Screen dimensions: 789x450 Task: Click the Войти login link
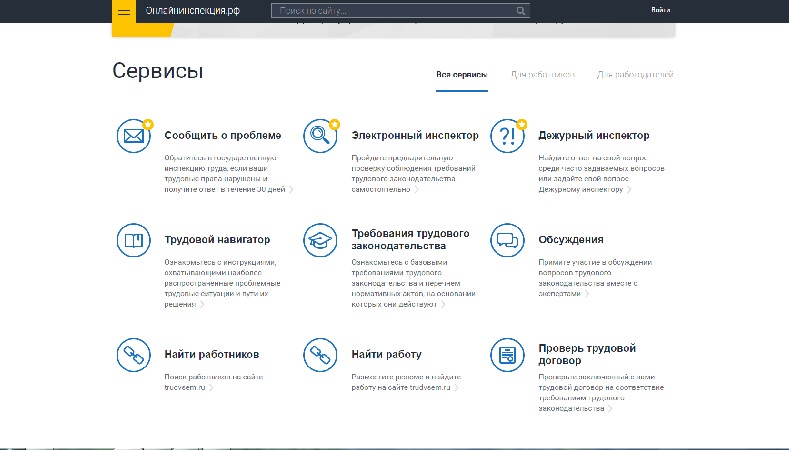[660, 11]
